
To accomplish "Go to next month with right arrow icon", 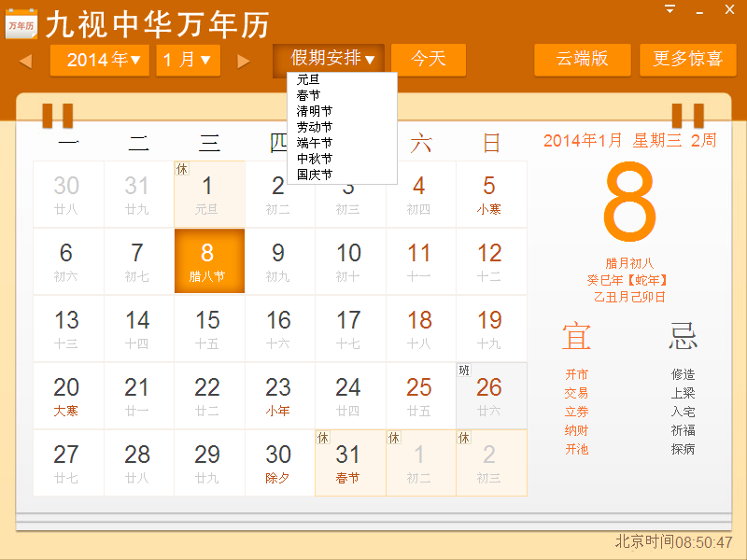I will (244, 60).
